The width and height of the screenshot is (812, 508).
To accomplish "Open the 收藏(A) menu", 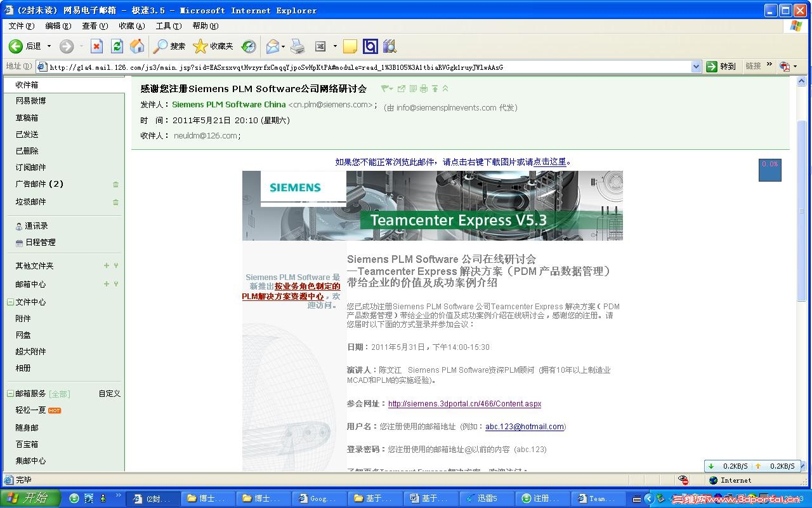I will (131, 26).
